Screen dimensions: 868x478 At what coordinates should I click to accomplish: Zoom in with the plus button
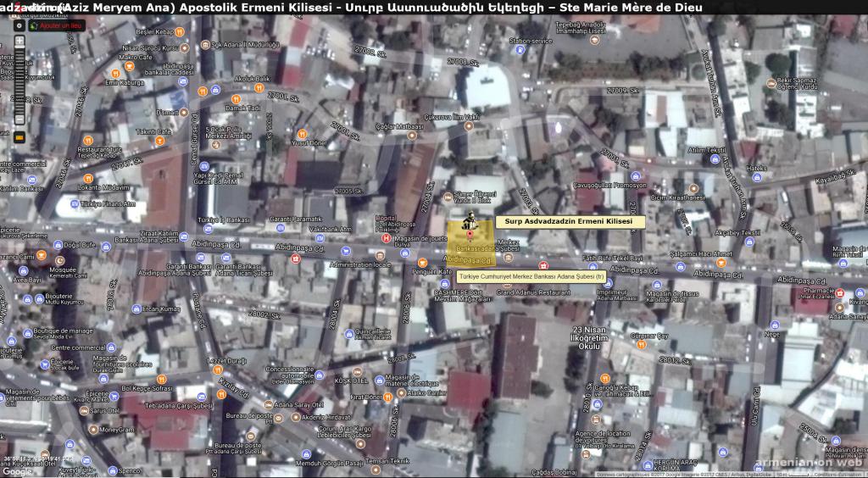click(19, 41)
